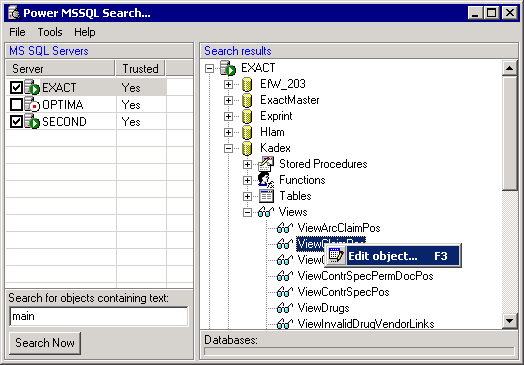Select the ExactMaster database label
This screenshot has width=524, height=365.
pyautogui.click(x=289, y=100)
